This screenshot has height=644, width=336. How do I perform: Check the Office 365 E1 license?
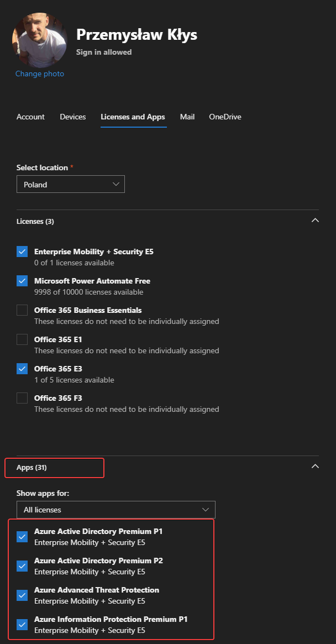(22, 339)
